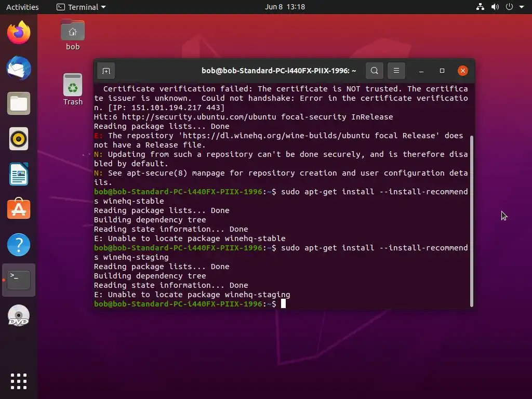Open bob home folder on desktop

click(x=73, y=35)
